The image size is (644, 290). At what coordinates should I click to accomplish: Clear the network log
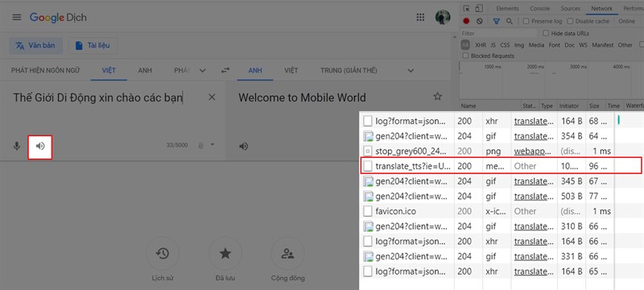pos(479,21)
